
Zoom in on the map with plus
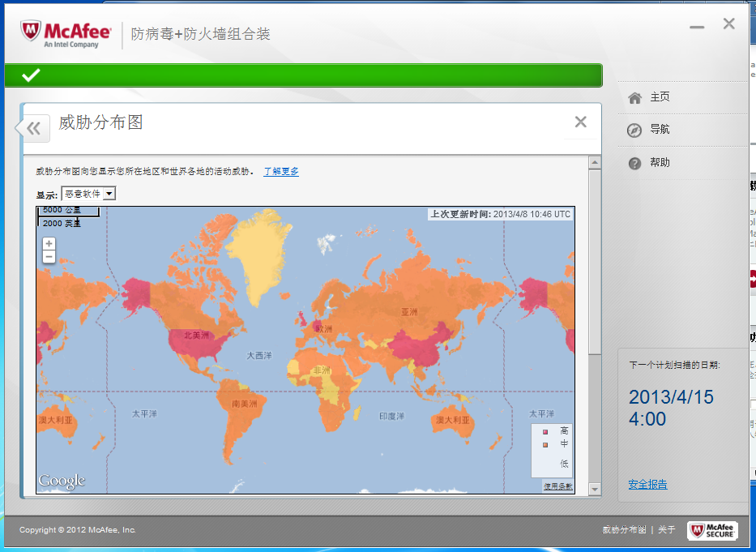click(49, 243)
